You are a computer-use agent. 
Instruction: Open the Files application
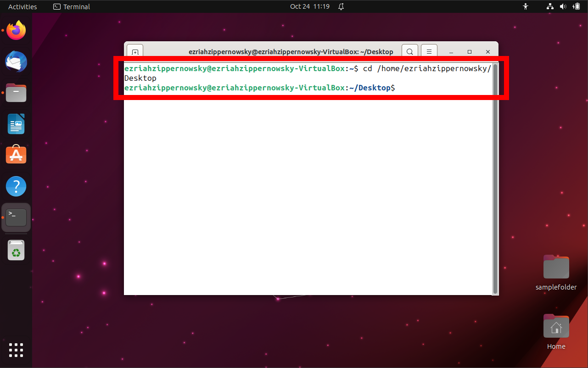pyautogui.click(x=16, y=93)
